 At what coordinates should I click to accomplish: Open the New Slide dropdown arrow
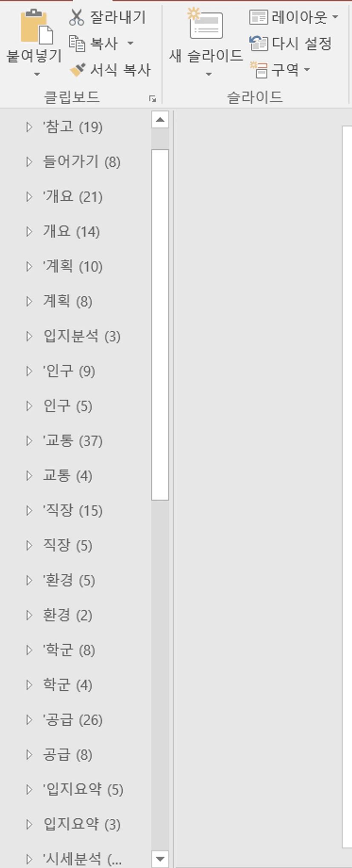209,74
